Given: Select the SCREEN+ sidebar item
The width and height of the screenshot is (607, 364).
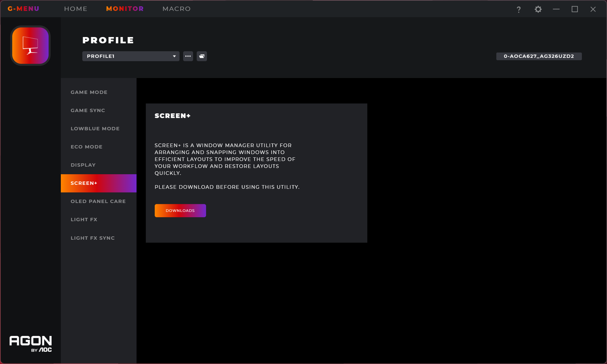Looking at the screenshot, I should [x=99, y=183].
